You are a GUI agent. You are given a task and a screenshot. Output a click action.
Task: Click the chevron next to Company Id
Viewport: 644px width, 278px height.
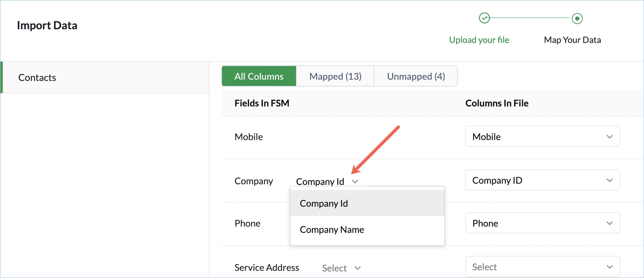coord(355,181)
